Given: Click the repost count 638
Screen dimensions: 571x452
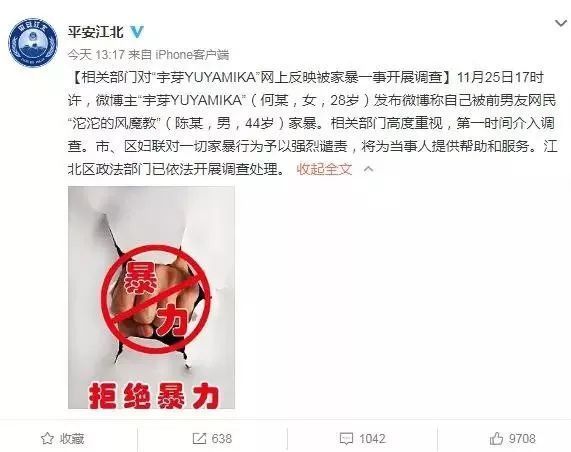Looking at the screenshot, I should point(221,439).
